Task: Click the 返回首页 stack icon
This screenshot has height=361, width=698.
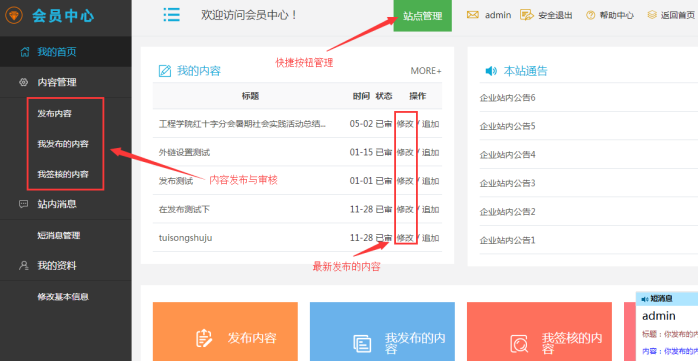Action: [652, 15]
